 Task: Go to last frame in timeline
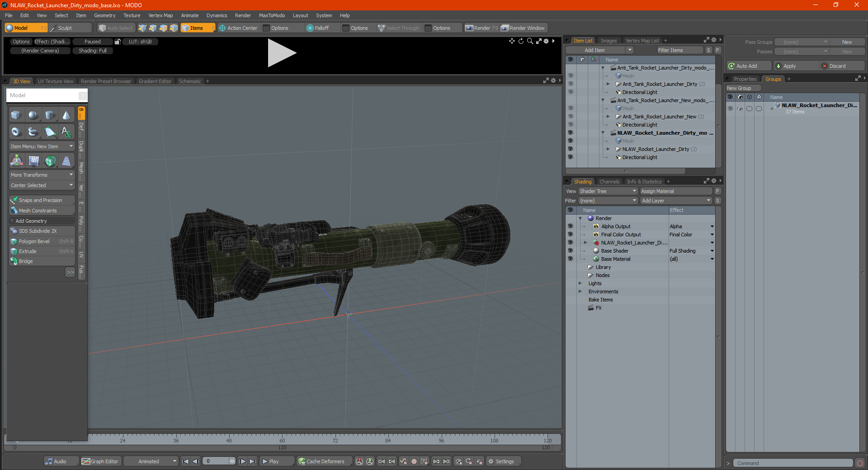(x=253, y=461)
